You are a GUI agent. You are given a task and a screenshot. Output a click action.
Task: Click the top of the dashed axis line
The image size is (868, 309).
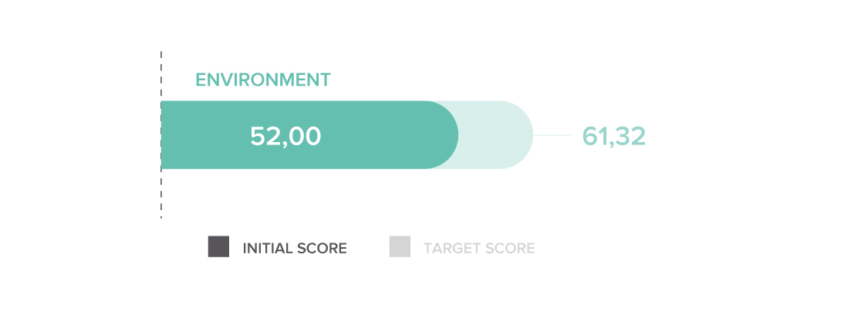pyautogui.click(x=161, y=55)
